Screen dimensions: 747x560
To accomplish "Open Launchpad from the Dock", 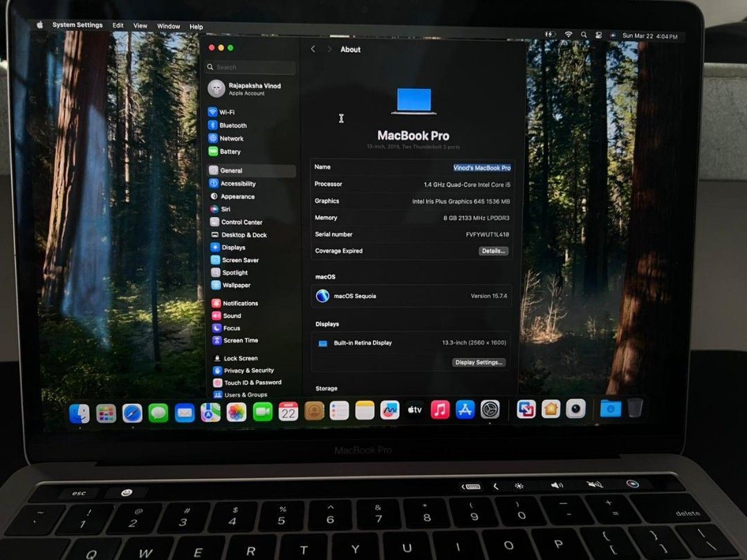I will [x=106, y=413].
